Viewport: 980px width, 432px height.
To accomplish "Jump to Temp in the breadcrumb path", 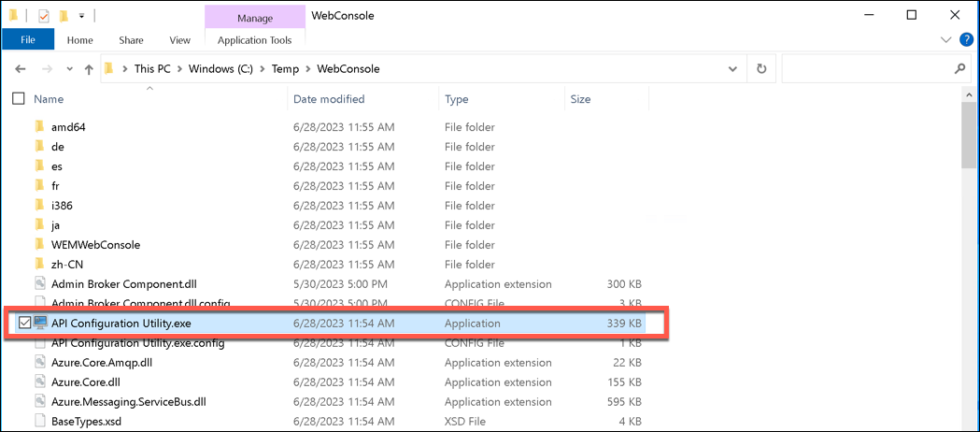I will tap(285, 69).
